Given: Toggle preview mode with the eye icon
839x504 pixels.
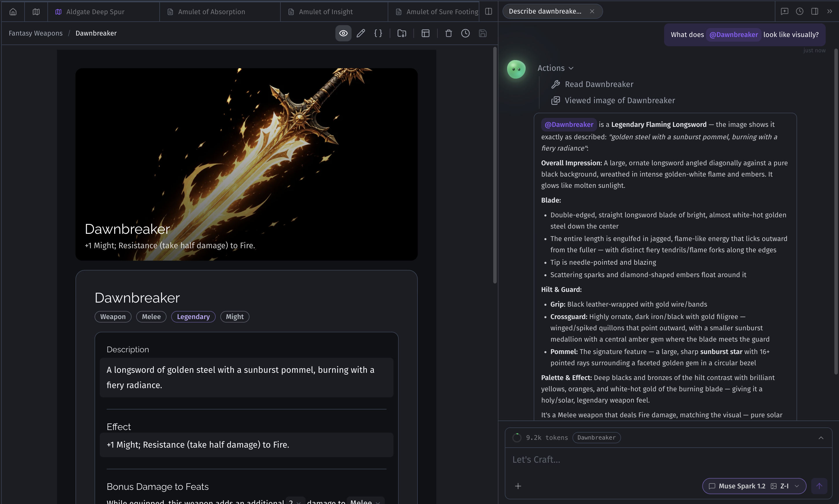Looking at the screenshot, I should point(343,33).
